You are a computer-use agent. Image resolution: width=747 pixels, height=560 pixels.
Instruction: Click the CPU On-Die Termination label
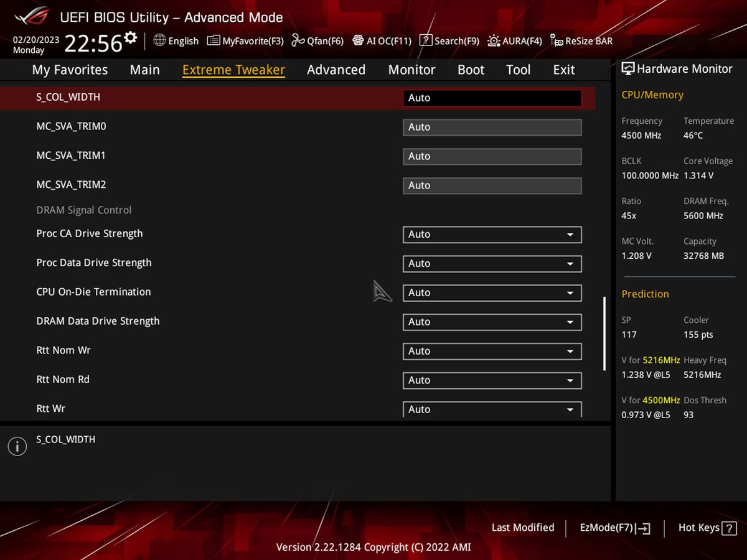click(93, 292)
